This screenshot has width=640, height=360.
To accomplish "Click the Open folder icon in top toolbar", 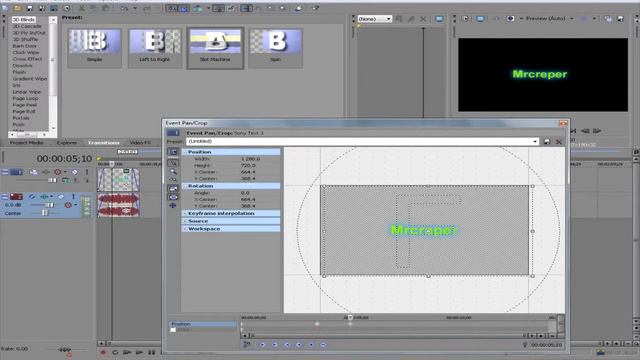I will (x=18, y=8).
